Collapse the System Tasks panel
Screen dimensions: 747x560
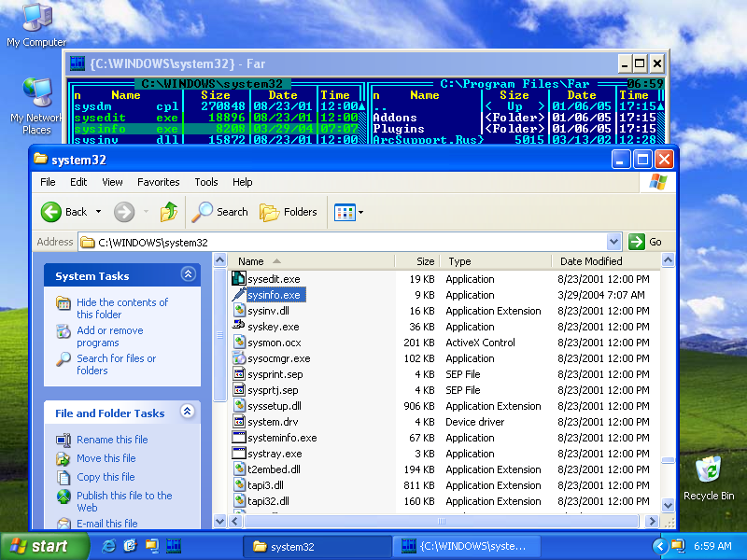click(188, 274)
